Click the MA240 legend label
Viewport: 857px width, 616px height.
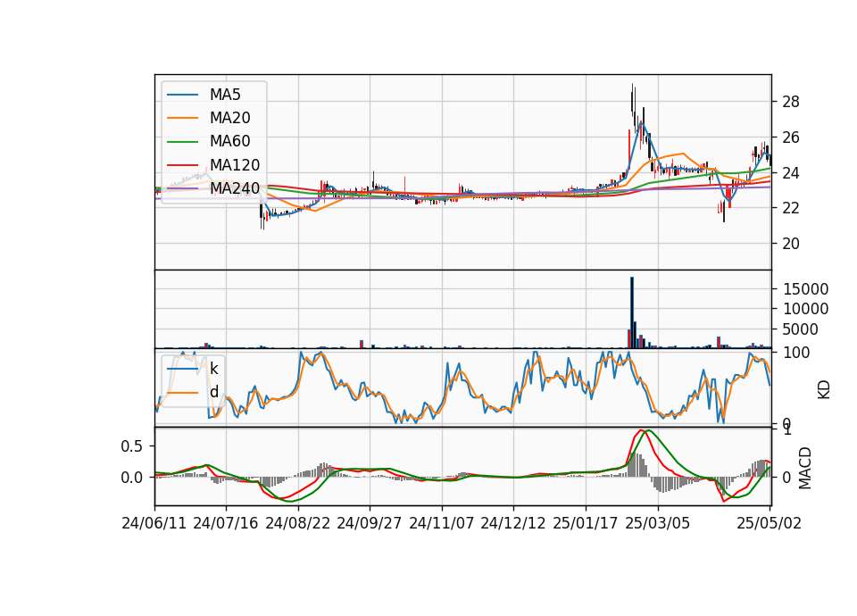click(x=235, y=188)
